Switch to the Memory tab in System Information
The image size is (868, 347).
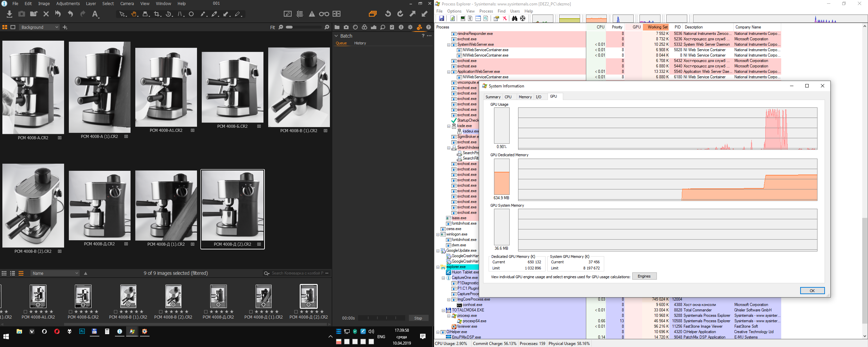pyautogui.click(x=525, y=97)
